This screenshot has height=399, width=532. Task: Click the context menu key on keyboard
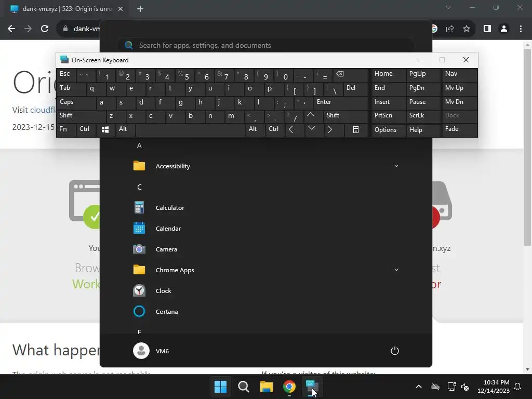tap(355, 130)
